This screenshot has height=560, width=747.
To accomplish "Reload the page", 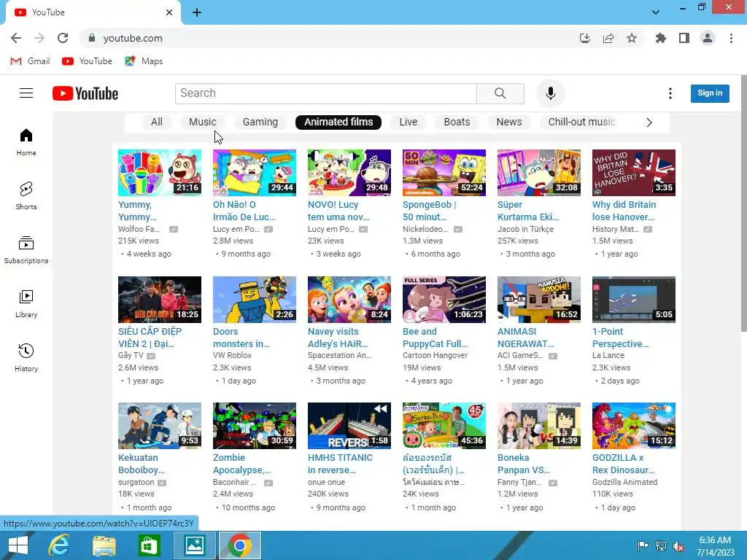I will click(63, 38).
